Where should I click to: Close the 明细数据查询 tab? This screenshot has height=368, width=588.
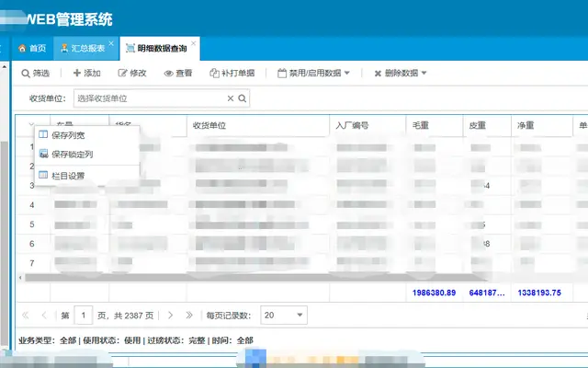coord(194,43)
